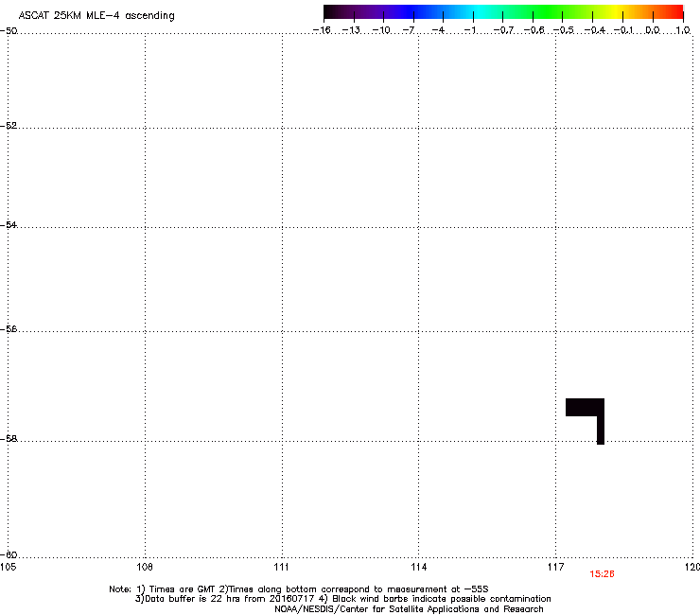The height and width of the screenshot is (615, 700).
Task: Click the 'Data buffer is 22 hrs' note line
Action: (x=342, y=599)
